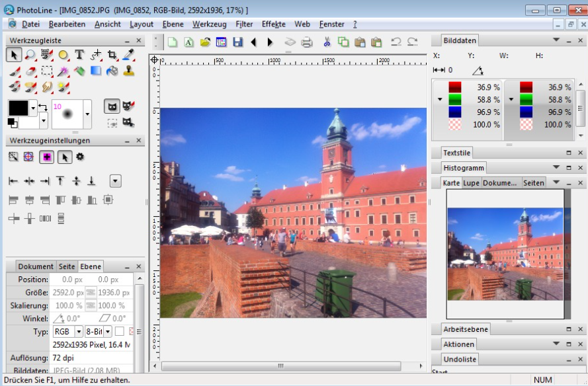Screen dimensions: 588x386
Task: Select the Text tool in Werkzeugleiste
Action: pyautogui.click(x=79, y=55)
